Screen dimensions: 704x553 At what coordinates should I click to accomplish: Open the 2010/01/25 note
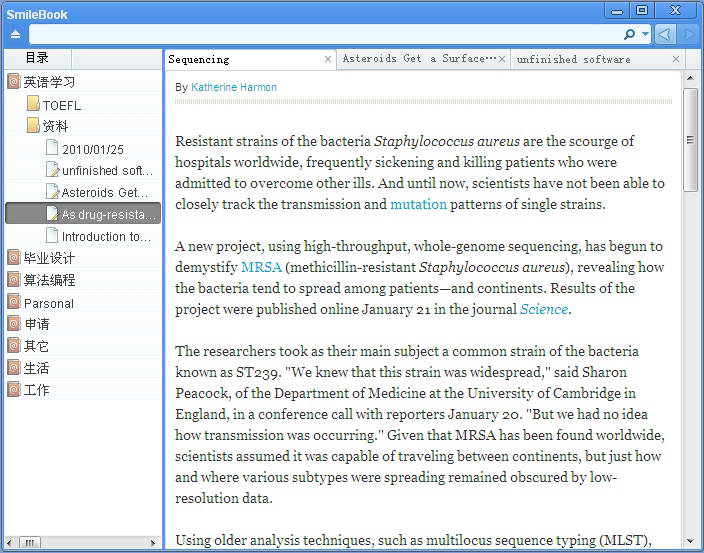[x=92, y=149]
